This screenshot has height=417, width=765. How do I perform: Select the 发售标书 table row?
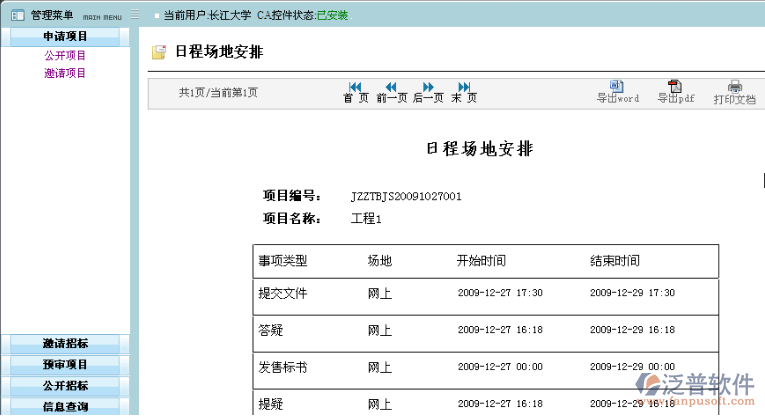(485, 368)
